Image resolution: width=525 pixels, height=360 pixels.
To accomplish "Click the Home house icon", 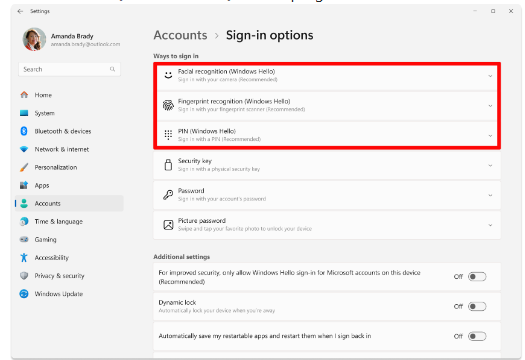I will [x=24, y=95].
